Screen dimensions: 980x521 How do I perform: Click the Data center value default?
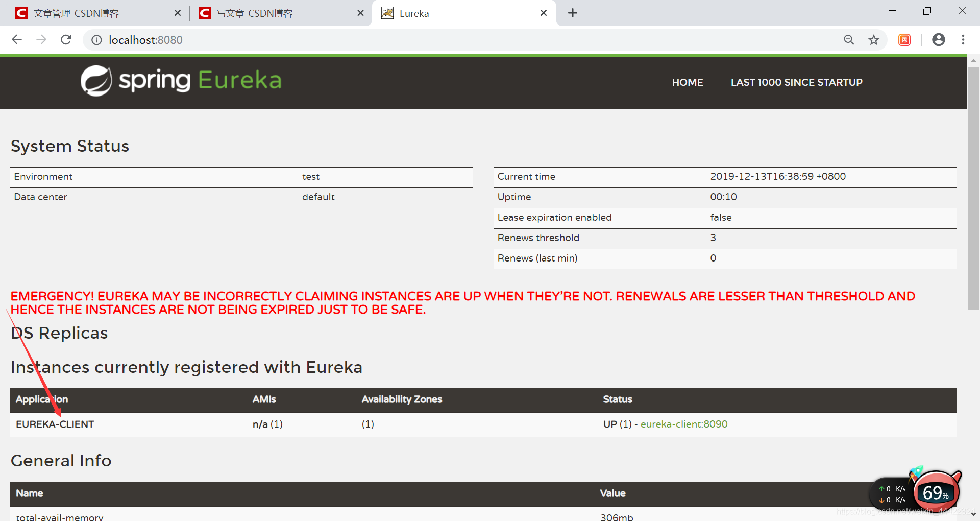pyautogui.click(x=318, y=197)
